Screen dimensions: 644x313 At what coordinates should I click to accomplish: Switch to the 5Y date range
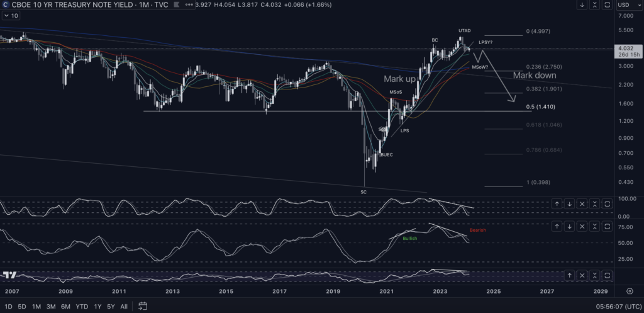tap(111, 307)
